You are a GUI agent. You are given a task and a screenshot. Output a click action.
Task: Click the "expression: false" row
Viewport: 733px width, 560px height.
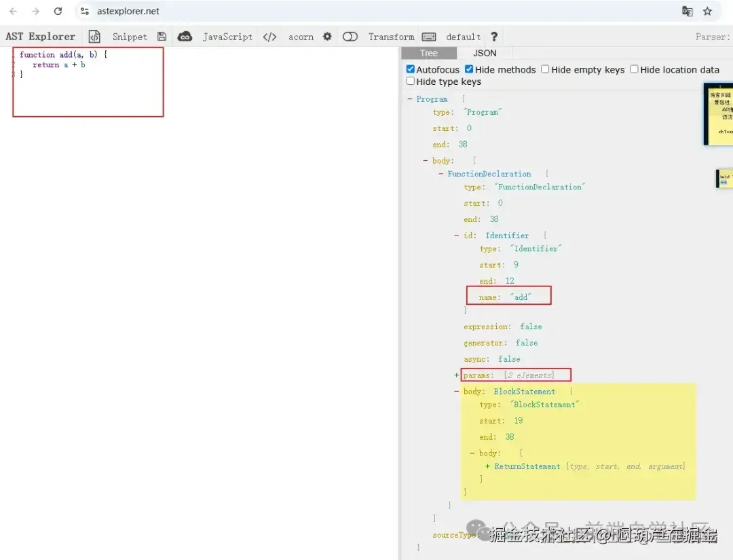[x=503, y=326]
